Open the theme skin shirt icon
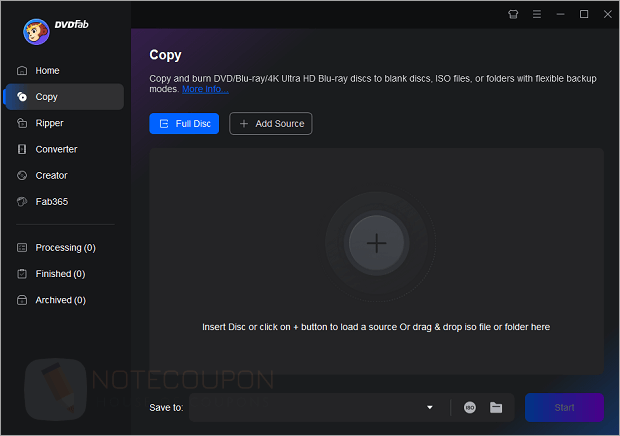This screenshot has width=620, height=436. [x=514, y=14]
